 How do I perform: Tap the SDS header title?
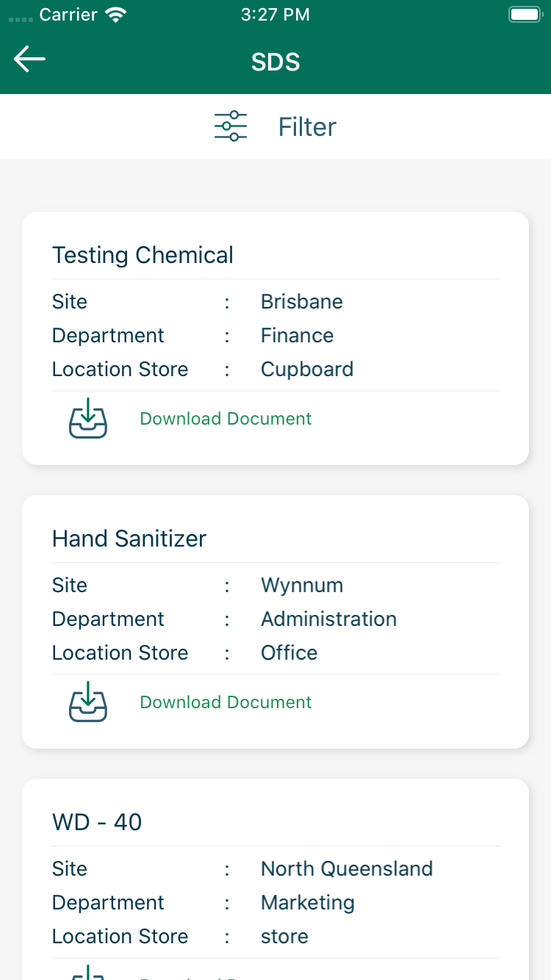pyautogui.click(x=275, y=62)
